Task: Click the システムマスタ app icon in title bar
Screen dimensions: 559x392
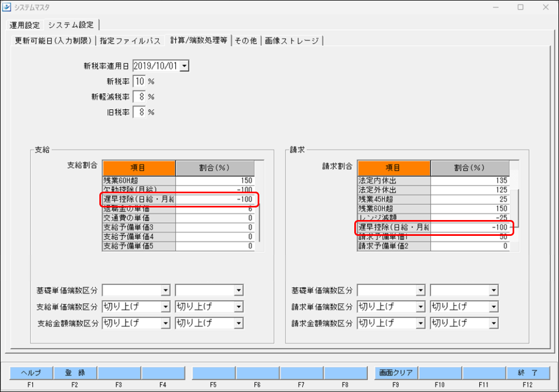Action: [x=7, y=7]
